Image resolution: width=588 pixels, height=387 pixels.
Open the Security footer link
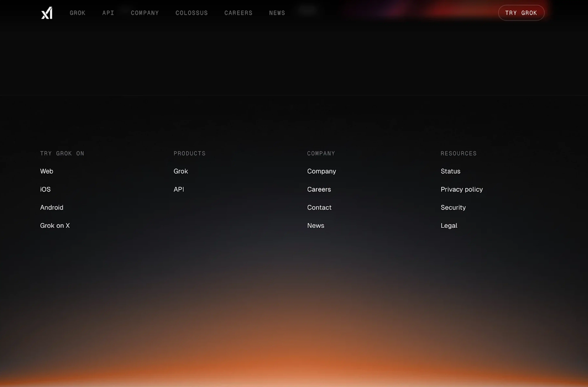pyautogui.click(x=453, y=207)
